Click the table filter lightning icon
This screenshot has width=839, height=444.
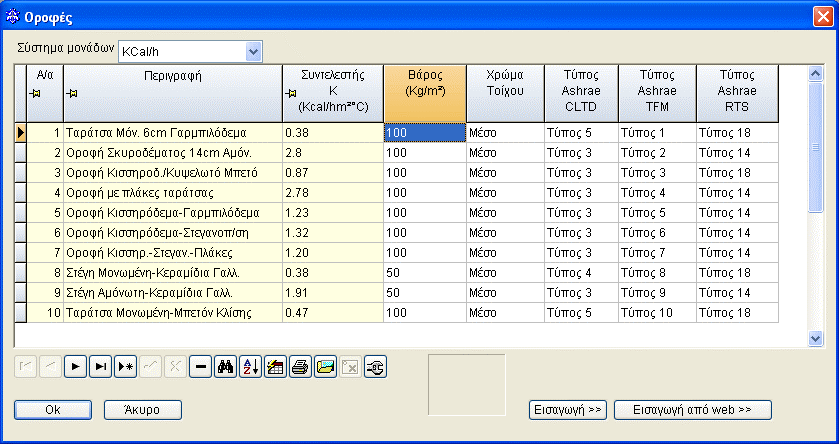[x=276, y=367]
